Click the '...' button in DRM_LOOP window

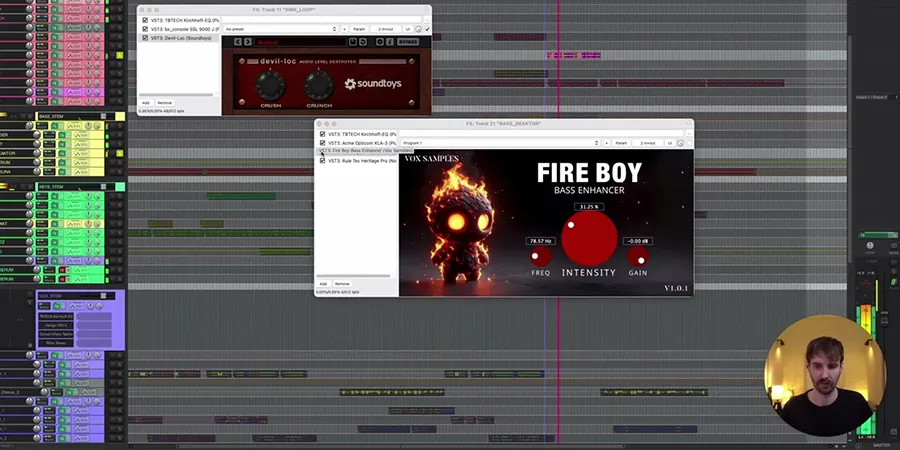click(426, 20)
